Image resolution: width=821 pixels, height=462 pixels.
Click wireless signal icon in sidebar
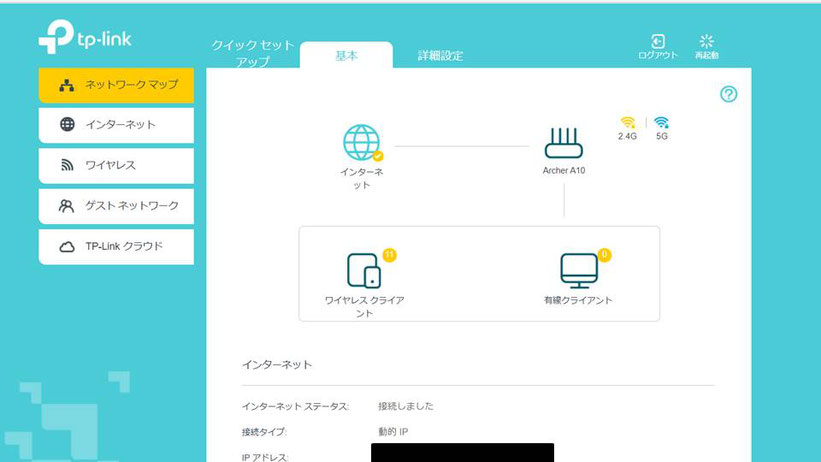(67, 165)
